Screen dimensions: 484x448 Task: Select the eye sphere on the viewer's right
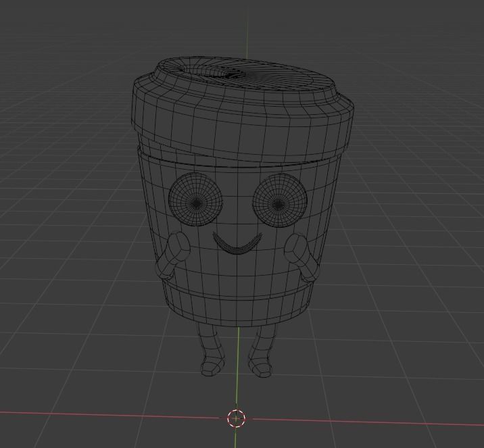point(280,201)
